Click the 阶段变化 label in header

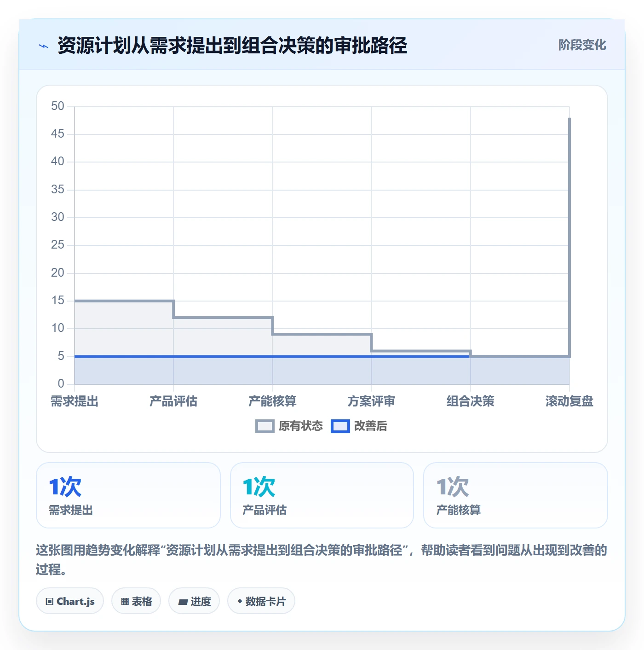click(582, 45)
